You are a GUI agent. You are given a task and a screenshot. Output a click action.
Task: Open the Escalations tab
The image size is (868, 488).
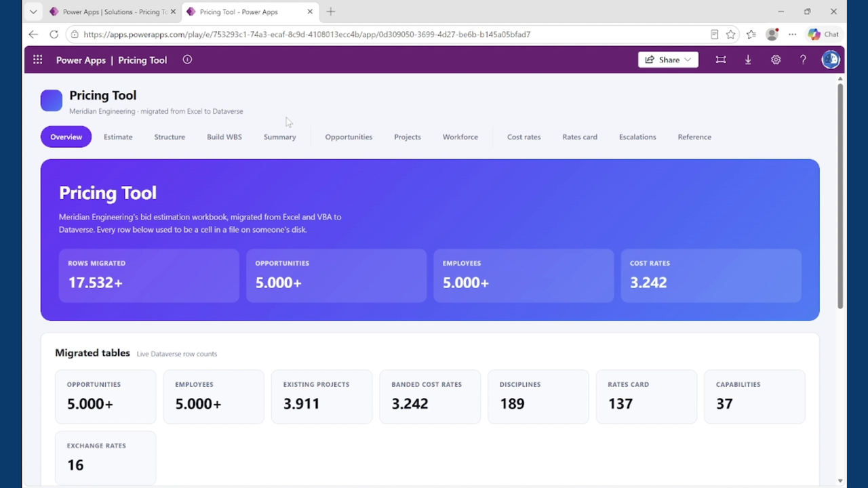click(x=637, y=137)
